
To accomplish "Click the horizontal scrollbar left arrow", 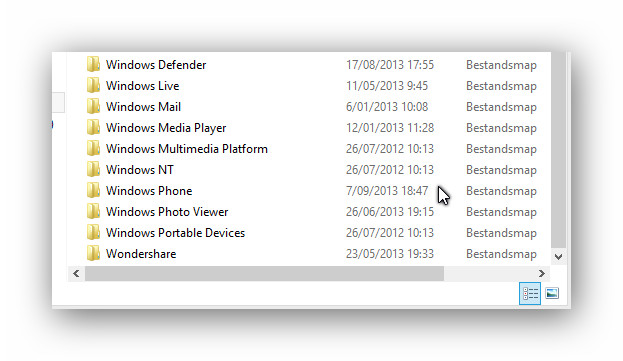I will coord(76,273).
